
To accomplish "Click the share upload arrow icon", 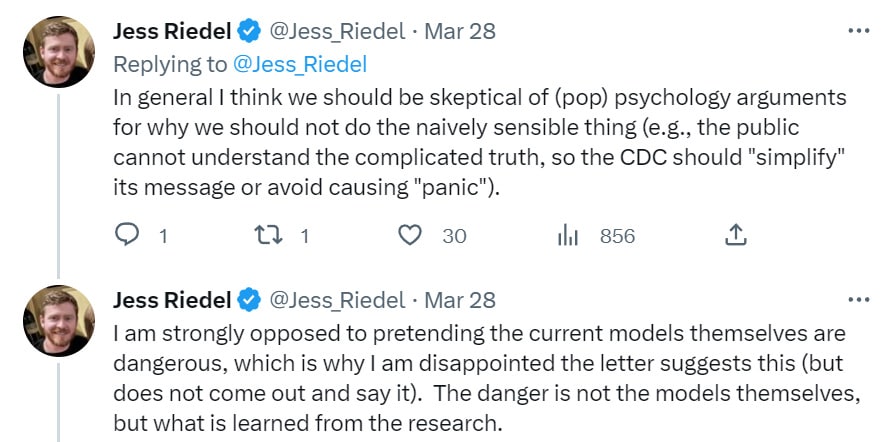I will 735,235.
